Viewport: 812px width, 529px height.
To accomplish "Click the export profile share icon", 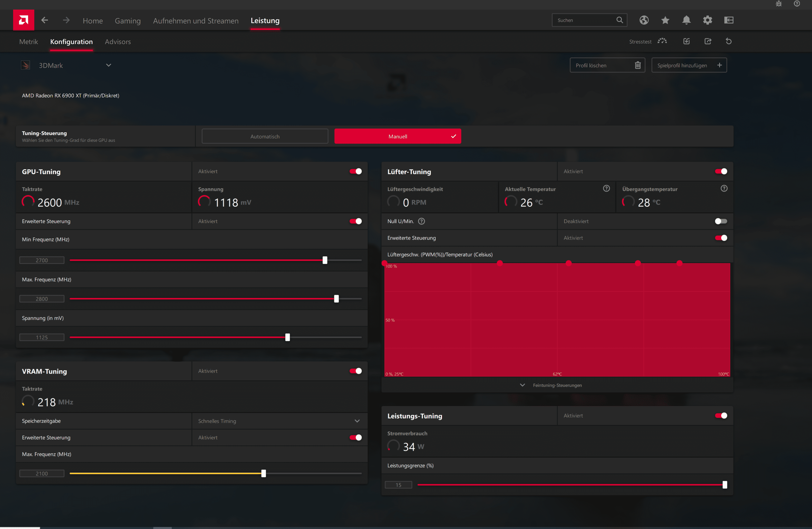I will click(x=708, y=41).
